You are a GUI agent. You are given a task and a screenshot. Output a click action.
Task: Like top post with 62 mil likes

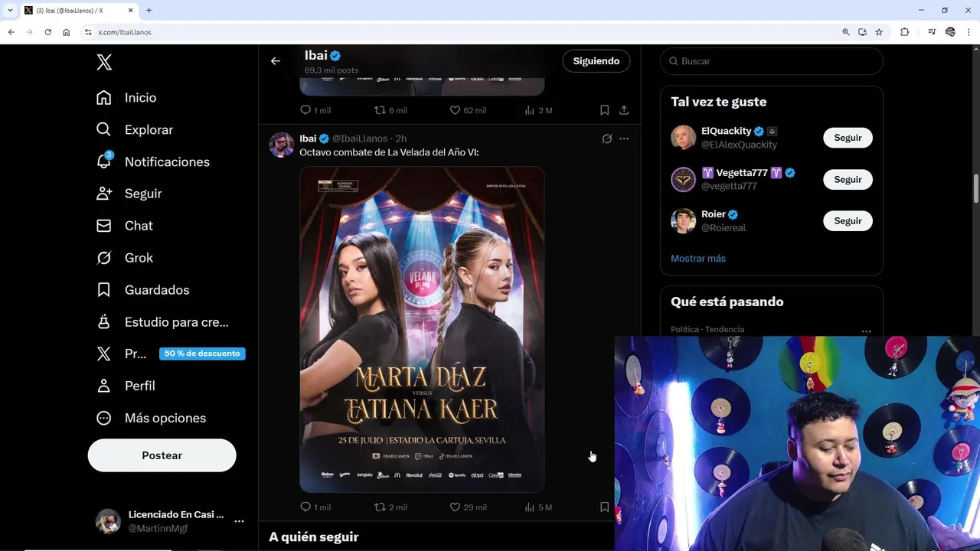tap(455, 110)
